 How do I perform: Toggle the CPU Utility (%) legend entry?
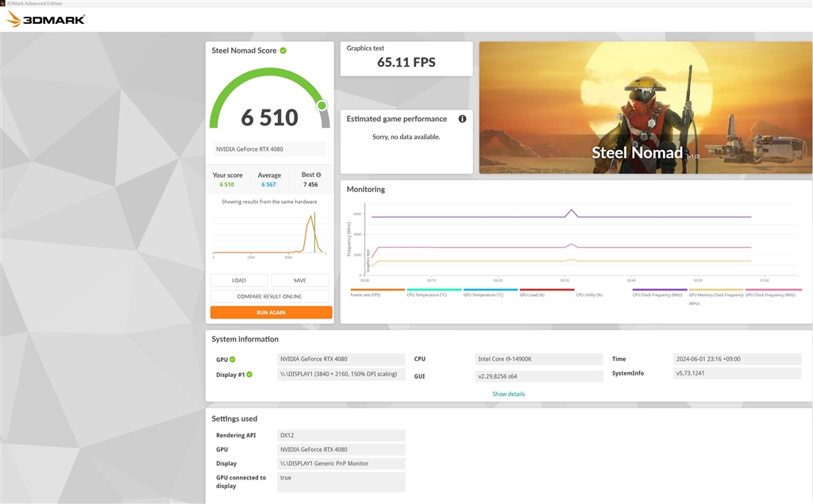[x=589, y=294]
